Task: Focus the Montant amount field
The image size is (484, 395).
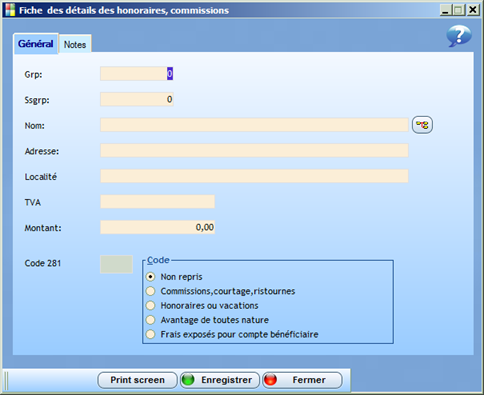Action: (157, 227)
